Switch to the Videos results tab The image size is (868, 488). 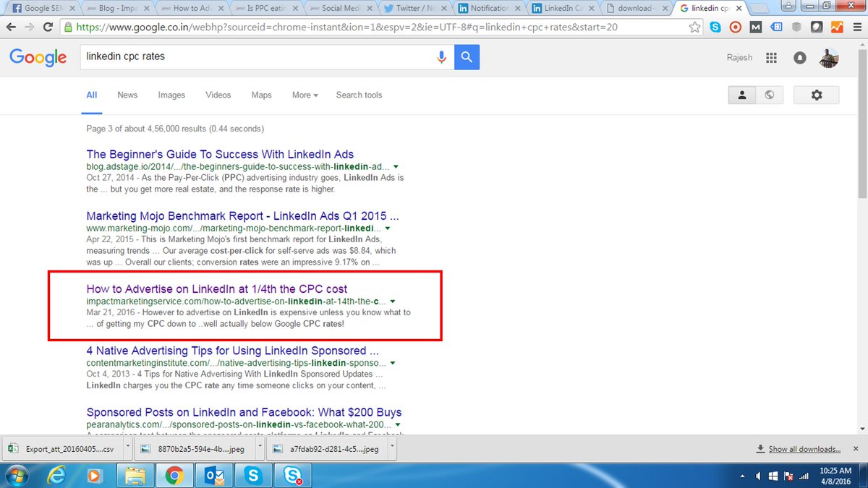(218, 95)
